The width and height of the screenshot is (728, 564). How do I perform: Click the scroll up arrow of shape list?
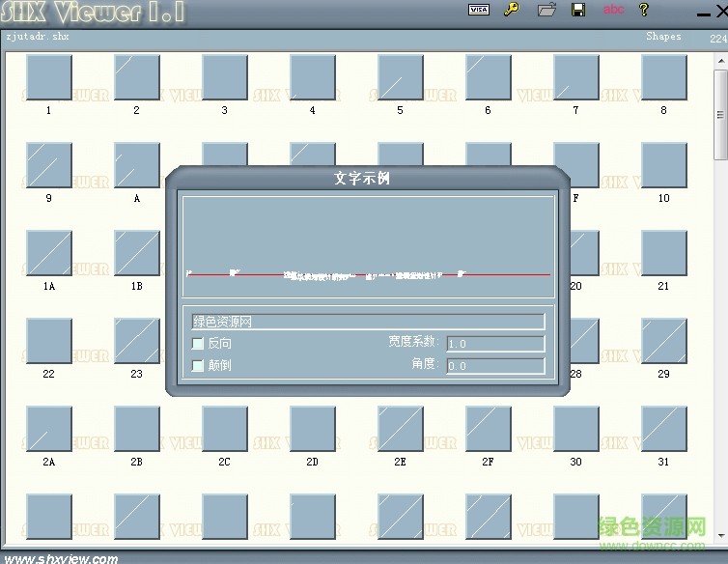[x=720, y=61]
